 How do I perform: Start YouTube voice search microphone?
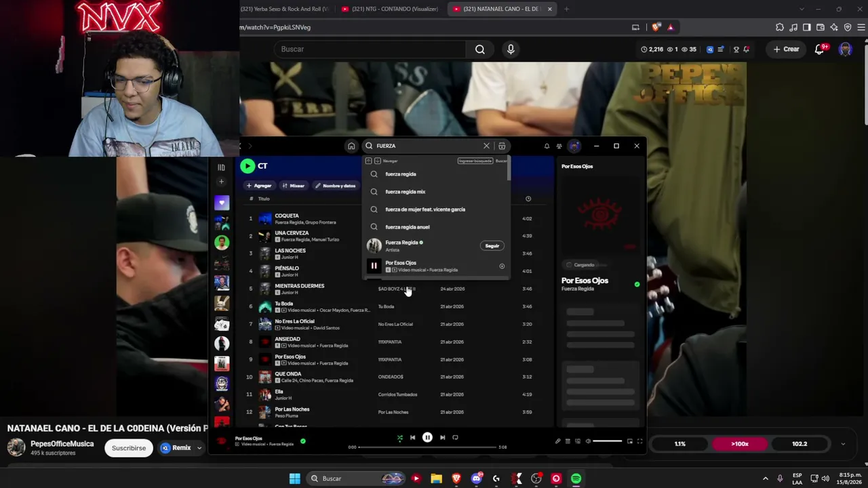point(511,49)
